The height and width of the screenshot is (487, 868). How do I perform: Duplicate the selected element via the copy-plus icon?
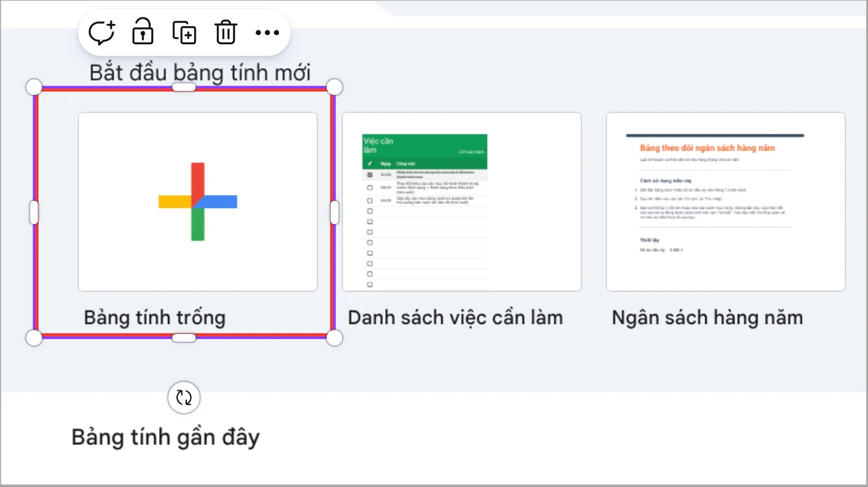click(x=184, y=32)
